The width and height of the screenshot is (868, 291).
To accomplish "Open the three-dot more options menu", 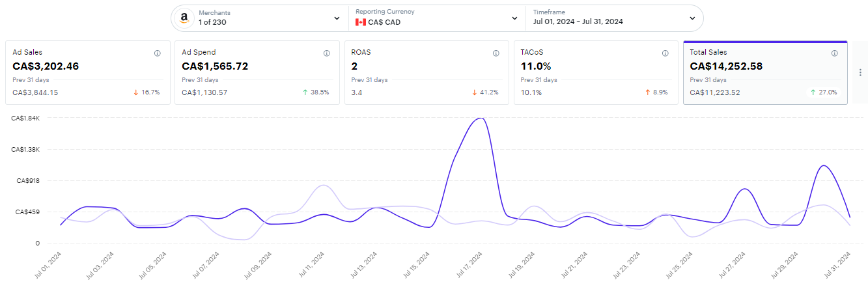I will [860, 72].
